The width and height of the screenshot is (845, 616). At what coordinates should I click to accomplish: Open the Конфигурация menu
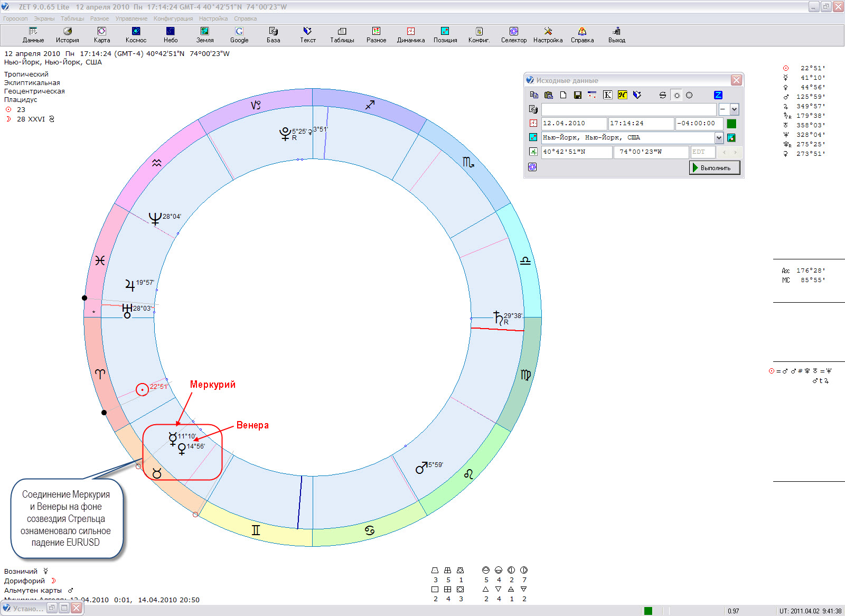[x=173, y=18]
